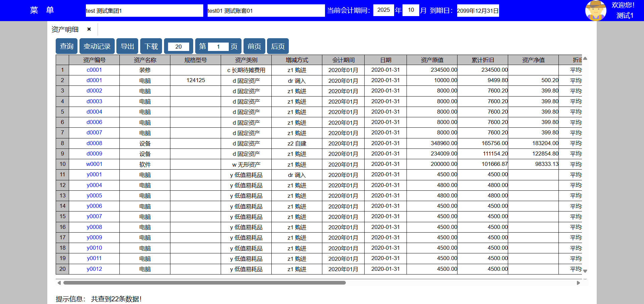The height and width of the screenshot is (304, 644).
Task: Close the 资产明细 tab
Action: click(x=89, y=29)
